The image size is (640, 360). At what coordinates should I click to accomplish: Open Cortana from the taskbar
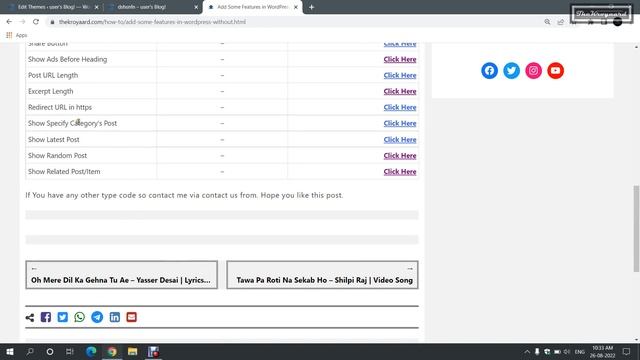[50, 351]
